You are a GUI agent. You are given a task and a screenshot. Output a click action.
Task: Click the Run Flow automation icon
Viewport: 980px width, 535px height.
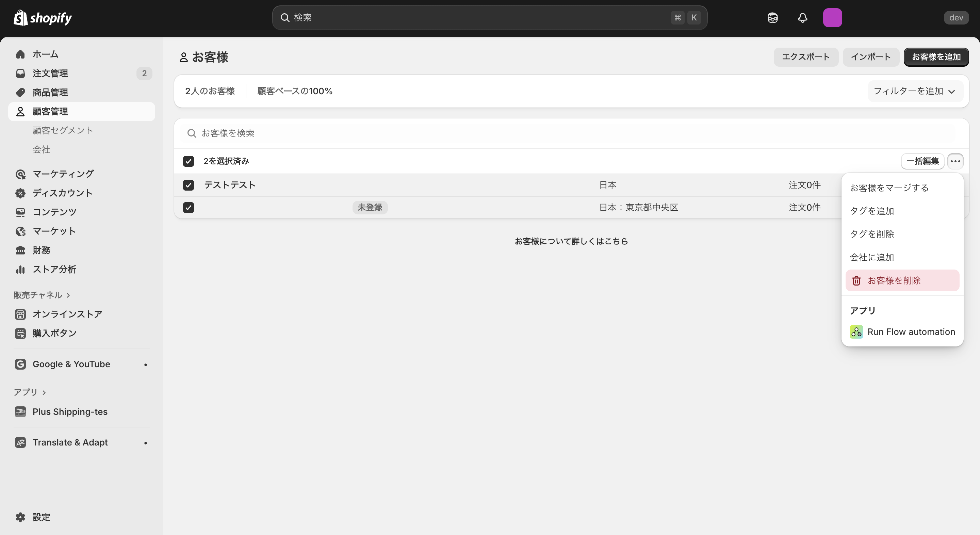pyautogui.click(x=856, y=332)
